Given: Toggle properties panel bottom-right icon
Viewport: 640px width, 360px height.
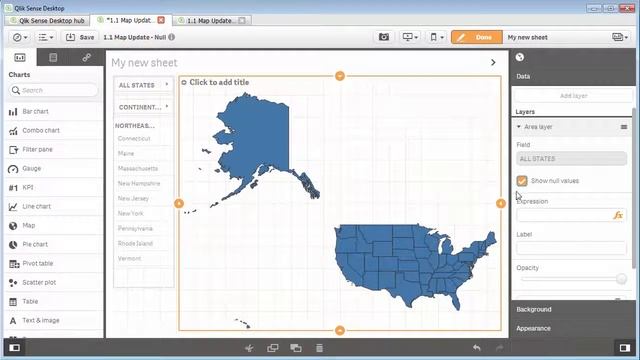Looking at the screenshot, I should click(x=625, y=348).
